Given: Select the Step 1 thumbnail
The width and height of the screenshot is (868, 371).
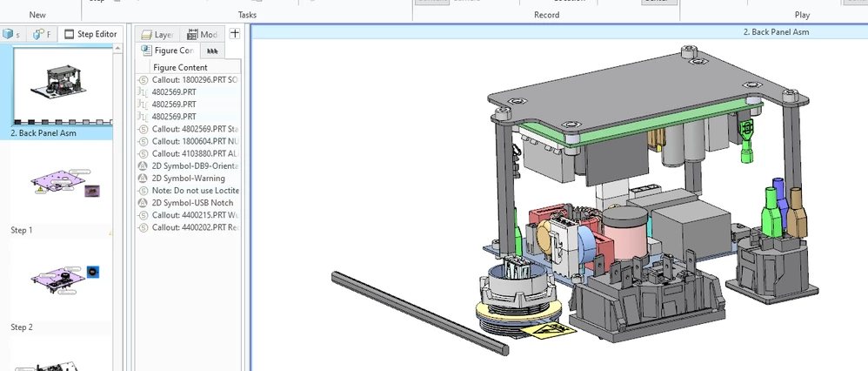Looking at the screenshot, I should click(62, 183).
